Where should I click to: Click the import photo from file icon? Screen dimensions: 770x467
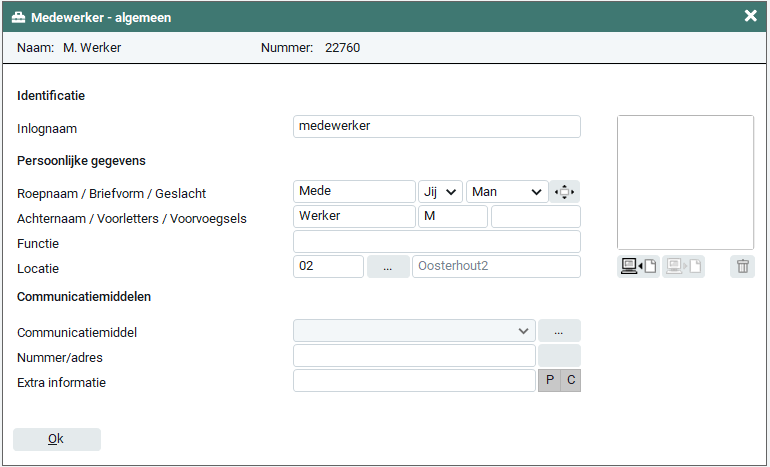pyautogui.click(x=638, y=267)
